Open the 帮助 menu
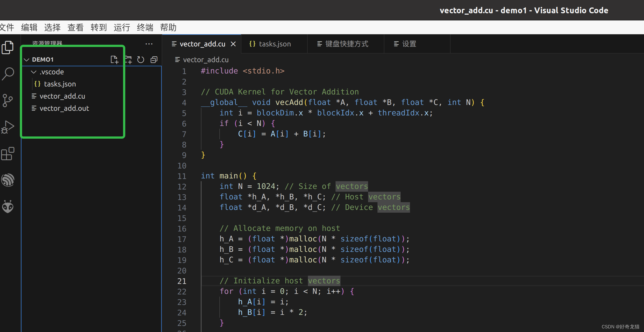 [x=168, y=27]
